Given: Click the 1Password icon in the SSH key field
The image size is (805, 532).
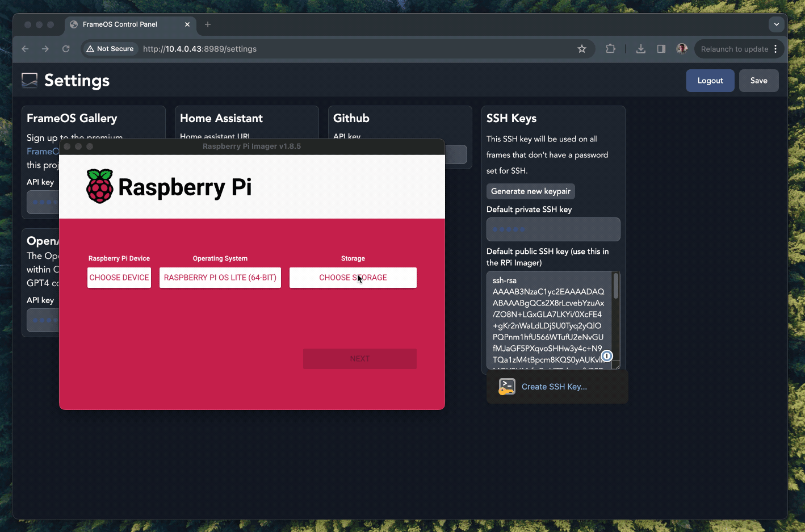Looking at the screenshot, I should [607, 356].
